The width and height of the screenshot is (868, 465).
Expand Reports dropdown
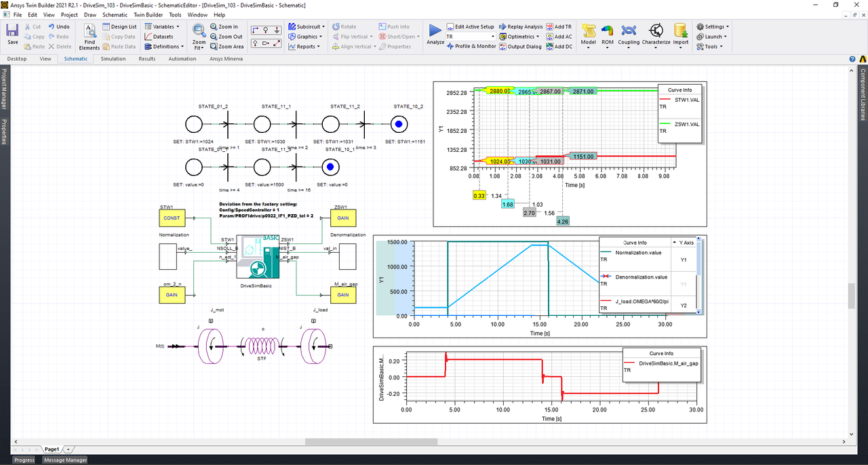coord(304,47)
